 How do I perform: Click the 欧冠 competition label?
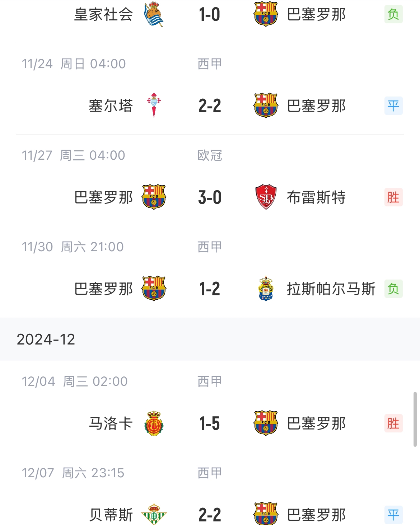tap(210, 155)
